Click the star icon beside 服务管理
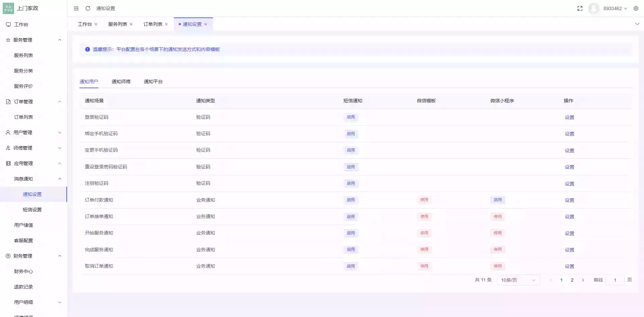This screenshot has width=644, height=317. coord(8,40)
